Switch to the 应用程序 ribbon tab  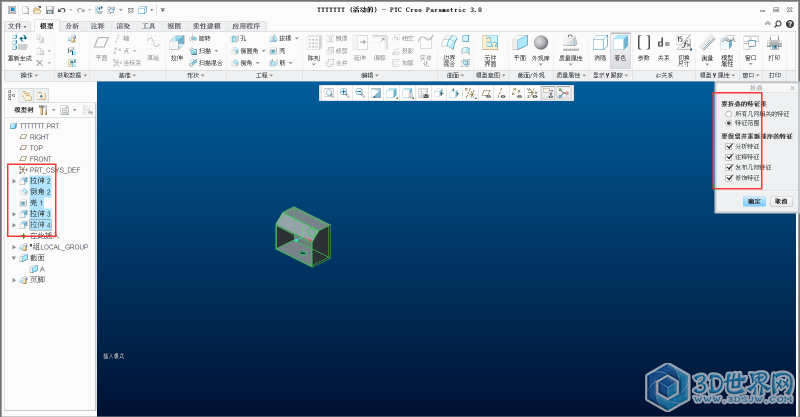tap(246, 26)
